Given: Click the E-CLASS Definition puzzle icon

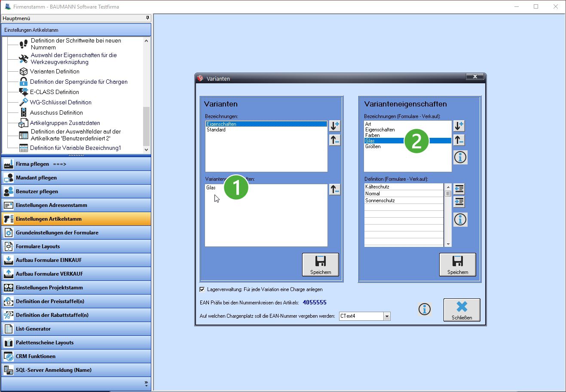Looking at the screenshot, I should click(24, 92).
